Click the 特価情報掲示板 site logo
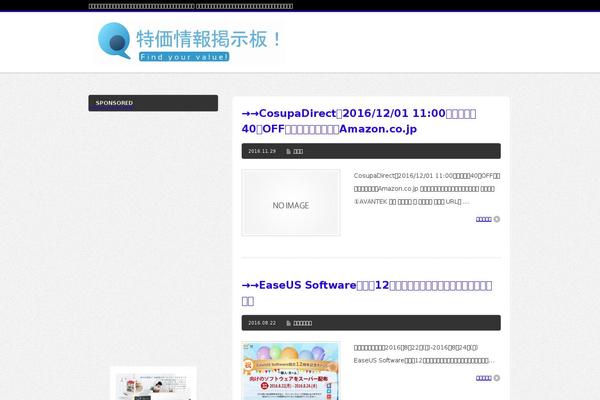600x400 pixels. point(189,41)
